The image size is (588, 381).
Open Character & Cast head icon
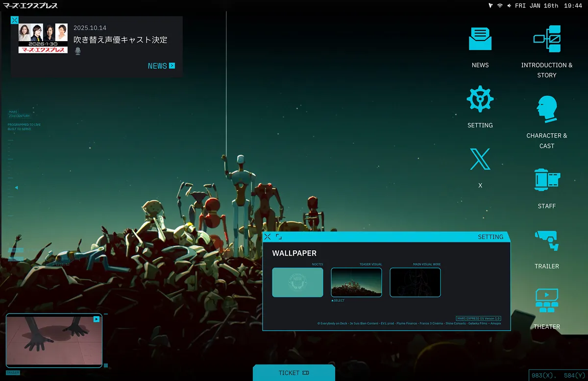click(x=546, y=109)
